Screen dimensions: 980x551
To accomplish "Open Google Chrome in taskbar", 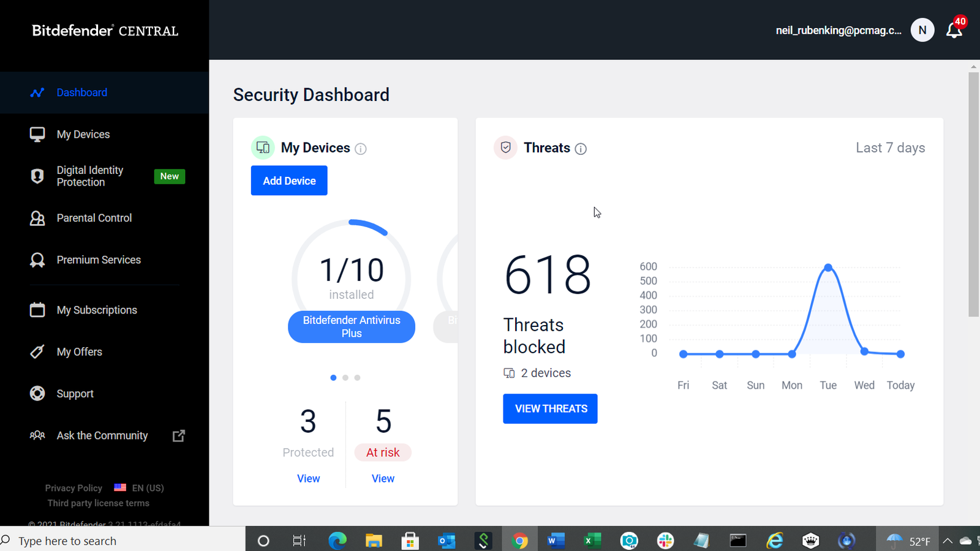I will pos(520,541).
